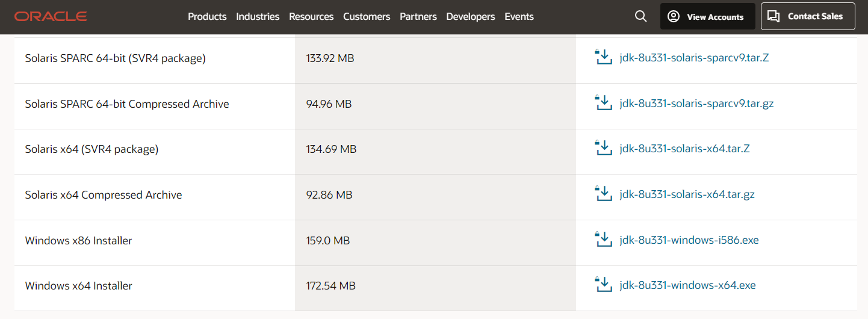Click the 92.86 MB file size
868x319 pixels.
329,195
